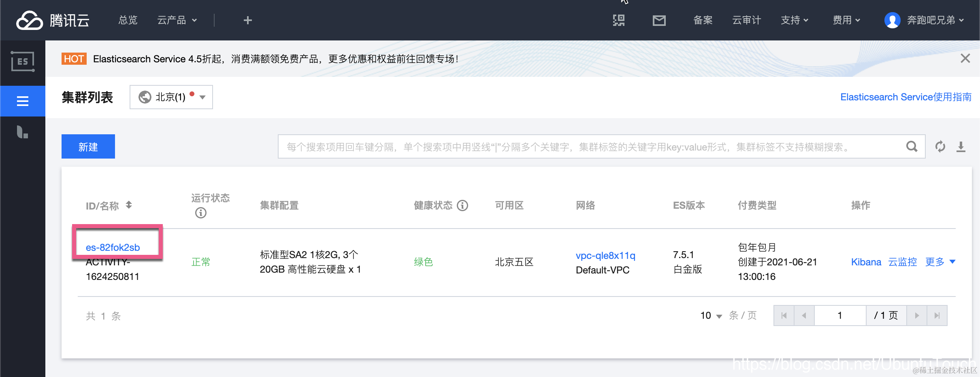Click availability zone 北京五区
Image resolution: width=980 pixels, height=377 pixels.
point(514,262)
